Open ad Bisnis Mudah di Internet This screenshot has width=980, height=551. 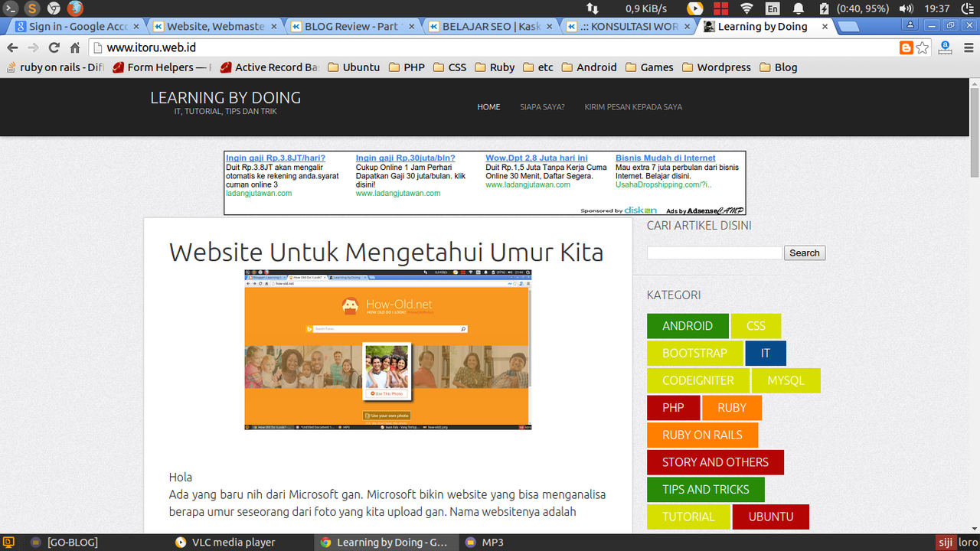pyautogui.click(x=665, y=158)
